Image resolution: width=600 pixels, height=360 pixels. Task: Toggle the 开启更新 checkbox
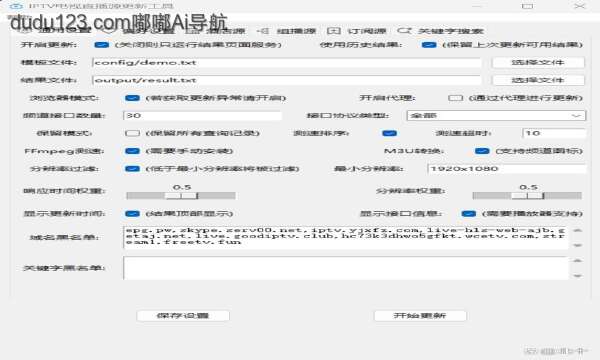(x=101, y=45)
